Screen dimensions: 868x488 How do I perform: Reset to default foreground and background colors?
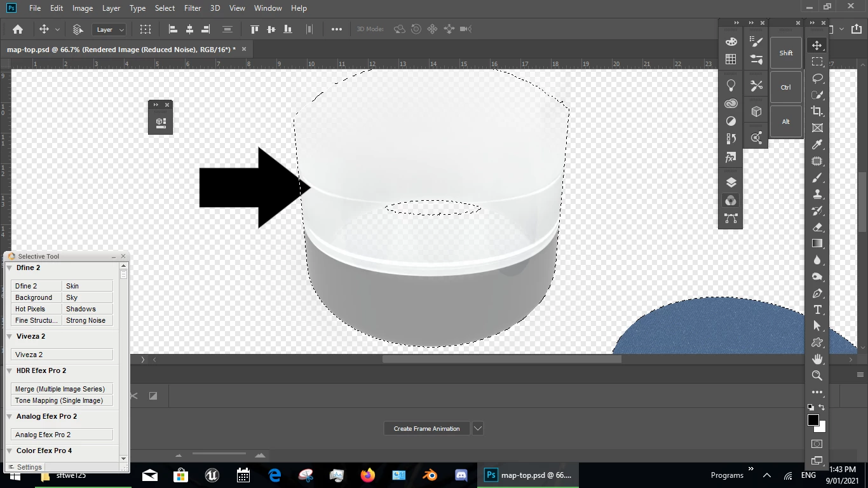point(811,407)
